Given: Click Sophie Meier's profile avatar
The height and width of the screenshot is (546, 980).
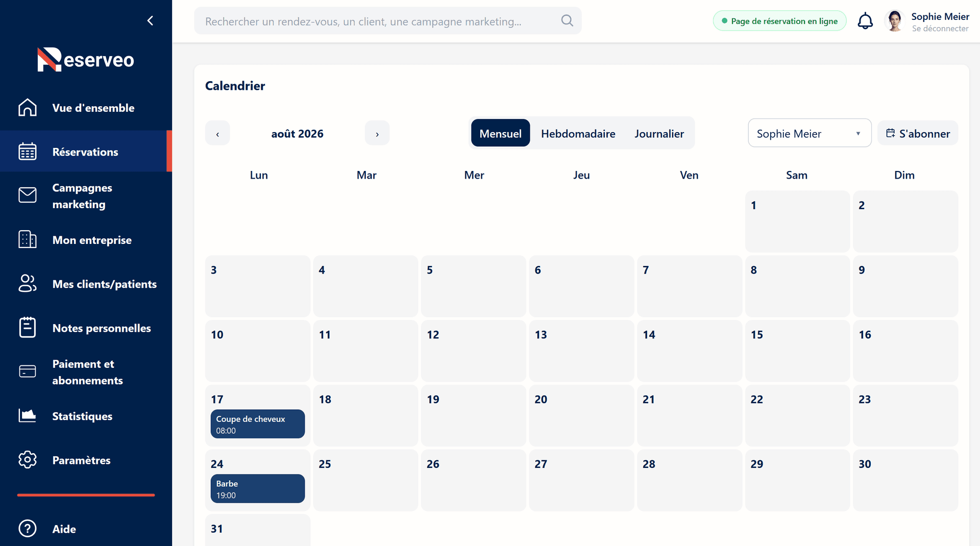Looking at the screenshot, I should (x=895, y=21).
